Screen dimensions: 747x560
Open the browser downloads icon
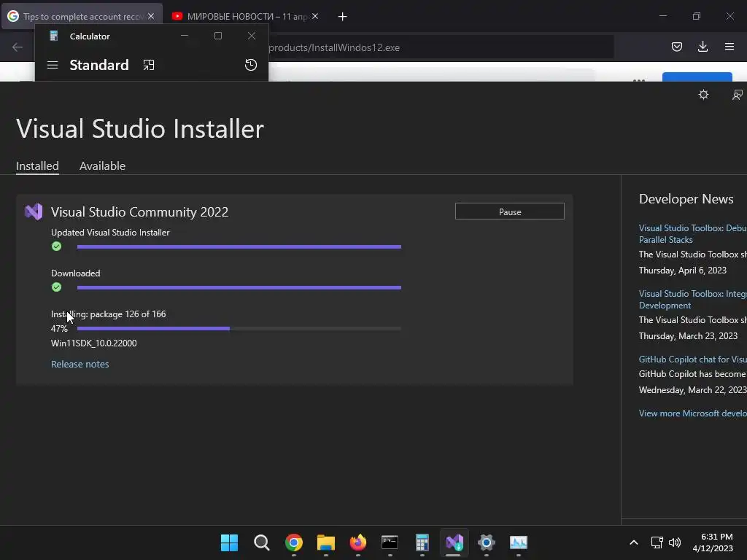(703, 47)
